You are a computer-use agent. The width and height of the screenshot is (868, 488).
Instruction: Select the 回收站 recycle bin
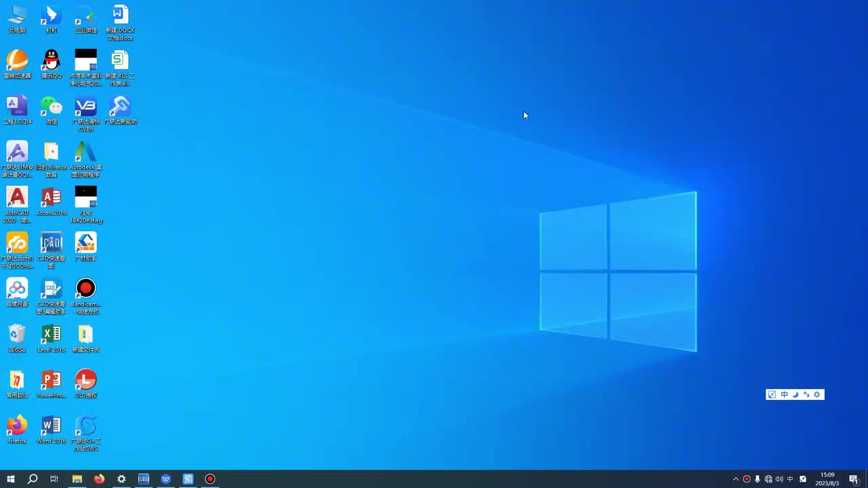tap(17, 338)
